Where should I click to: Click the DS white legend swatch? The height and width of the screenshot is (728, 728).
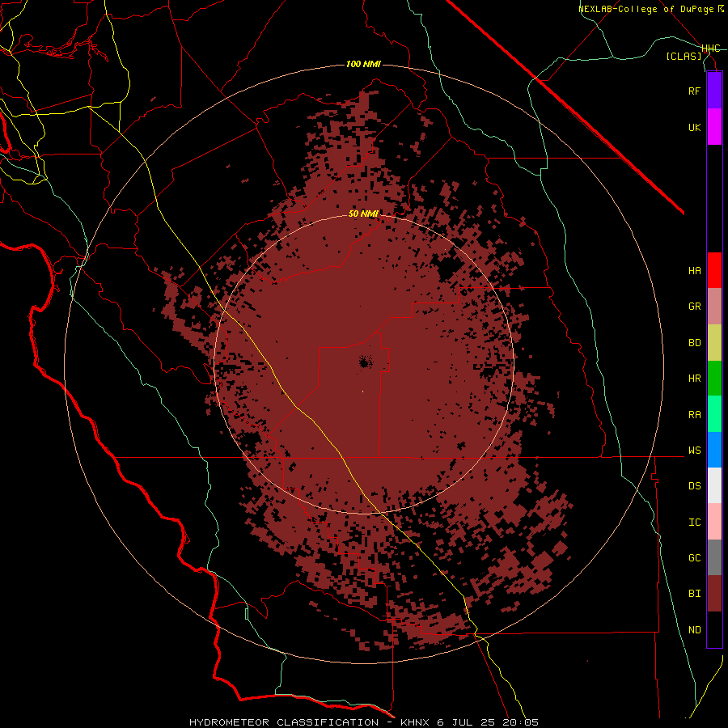[x=714, y=485]
